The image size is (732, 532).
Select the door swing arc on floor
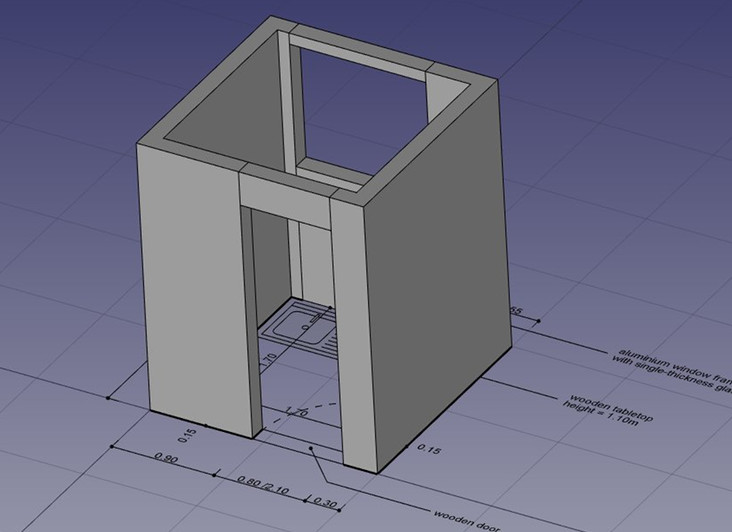click(x=320, y=405)
